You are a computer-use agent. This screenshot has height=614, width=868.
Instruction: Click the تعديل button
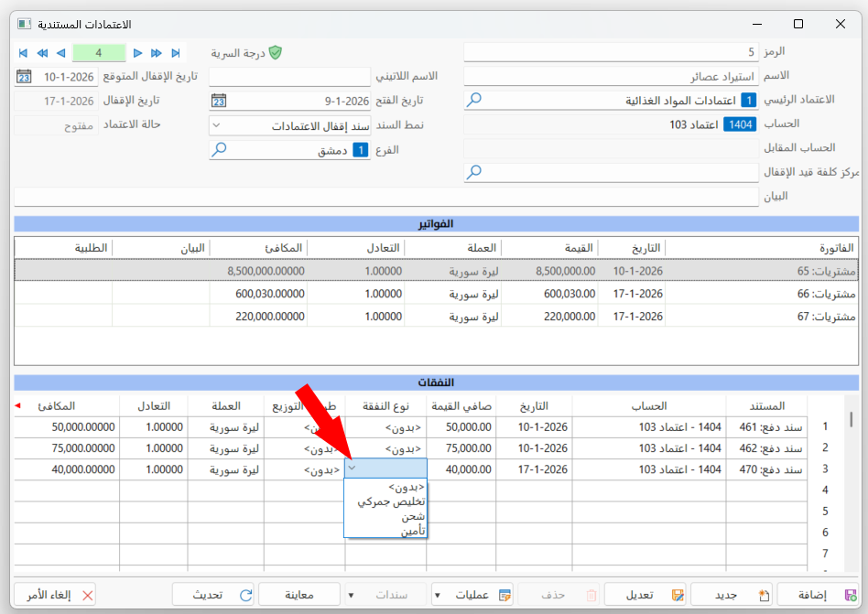click(x=646, y=595)
